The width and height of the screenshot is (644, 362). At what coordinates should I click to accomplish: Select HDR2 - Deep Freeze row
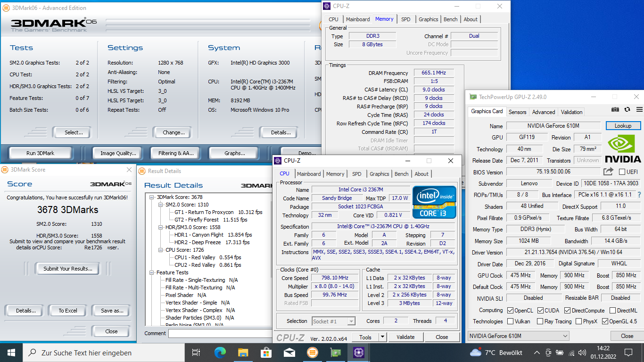tap(212, 242)
